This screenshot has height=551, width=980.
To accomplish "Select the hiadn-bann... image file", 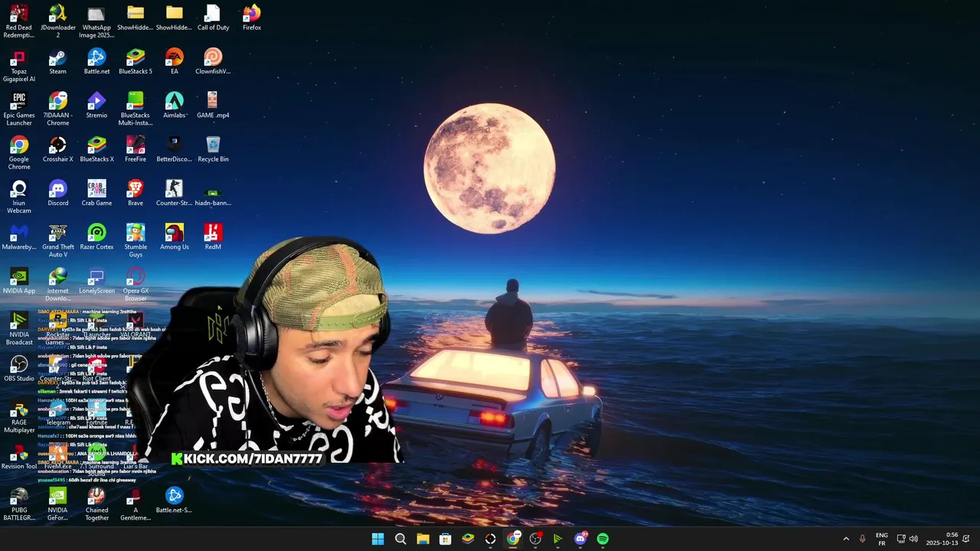I will [213, 196].
